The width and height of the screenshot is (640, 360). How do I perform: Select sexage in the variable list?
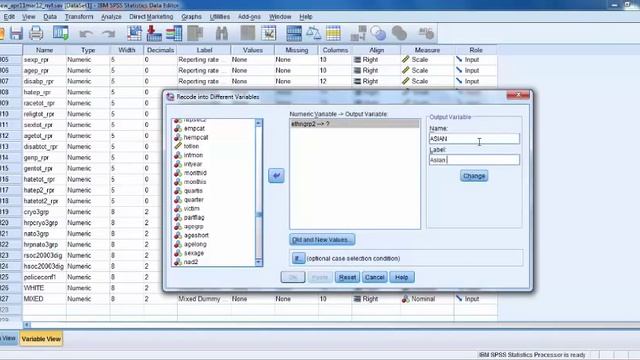[x=193, y=253]
